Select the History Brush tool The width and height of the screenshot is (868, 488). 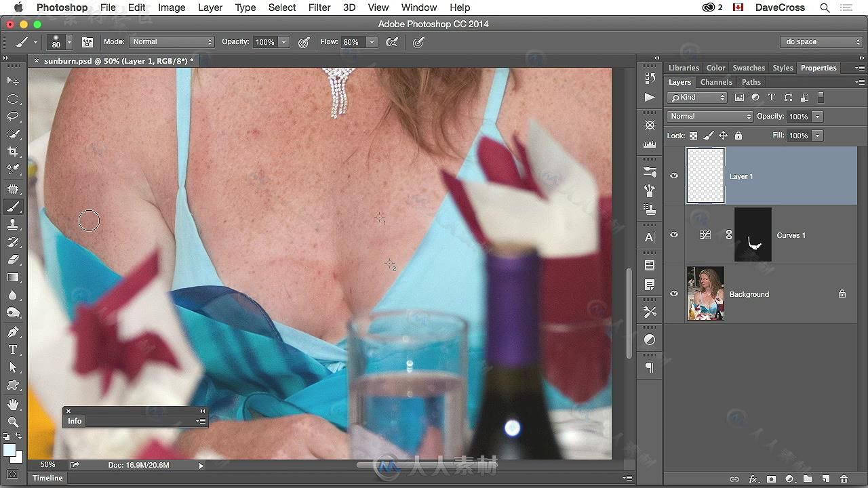coord(13,242)
